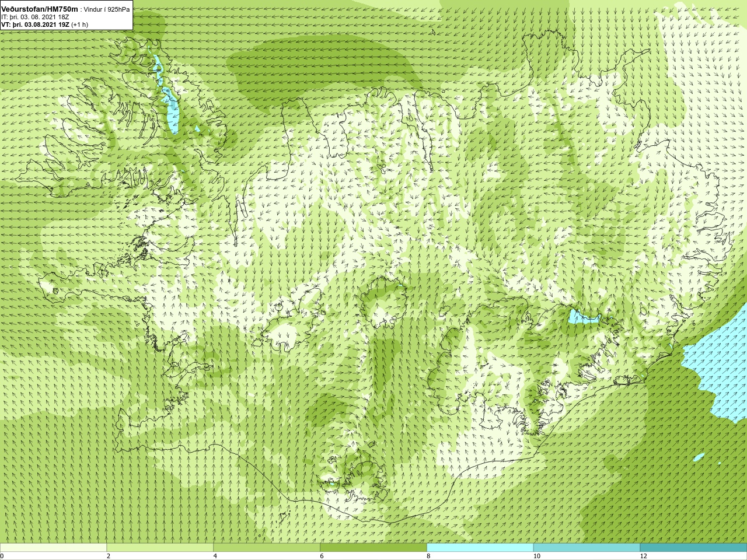747x560 pixels.
Task: Select the 8–10 light cyan legend swatch
Action: point(480,548)
